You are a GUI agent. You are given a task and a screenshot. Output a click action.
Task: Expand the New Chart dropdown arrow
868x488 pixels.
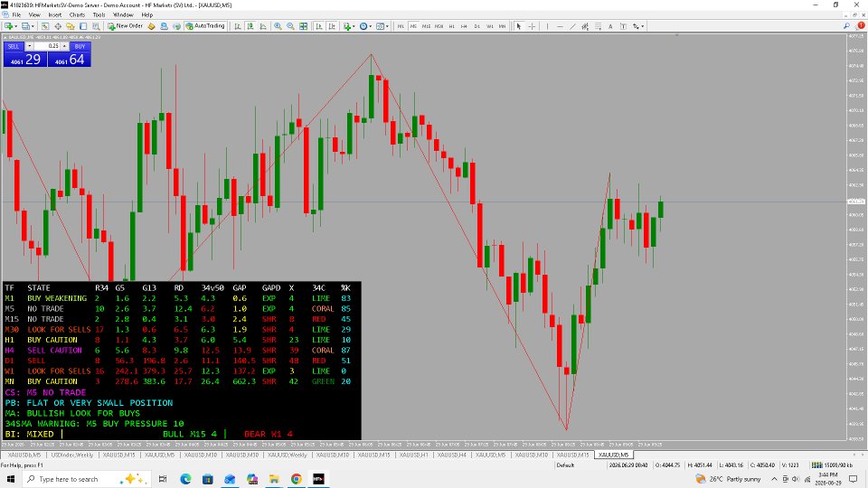(16, 26)
